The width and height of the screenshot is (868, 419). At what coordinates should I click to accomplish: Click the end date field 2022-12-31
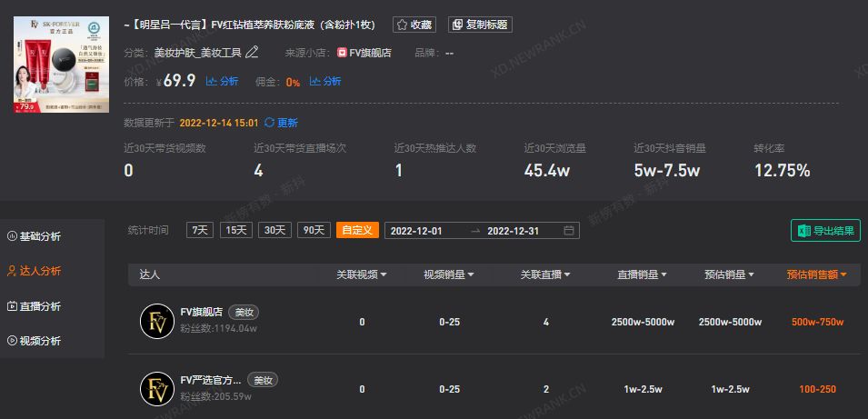[x=513, y=231]
